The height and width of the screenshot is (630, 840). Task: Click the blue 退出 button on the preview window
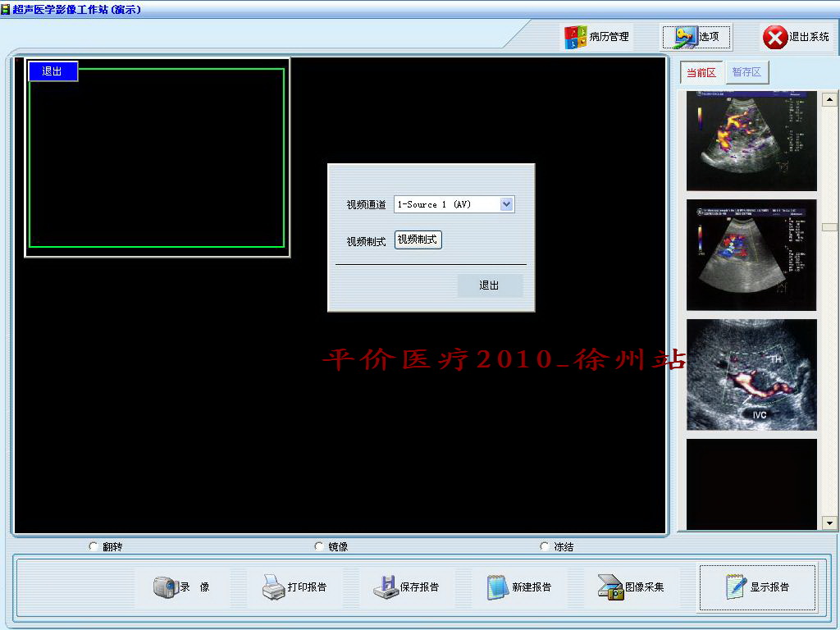click(x=52, y=71)
